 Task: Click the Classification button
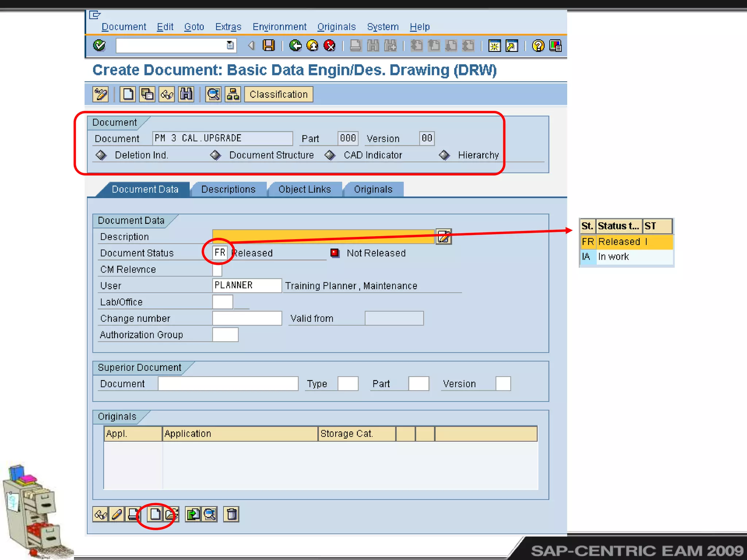tap(278, 94)
